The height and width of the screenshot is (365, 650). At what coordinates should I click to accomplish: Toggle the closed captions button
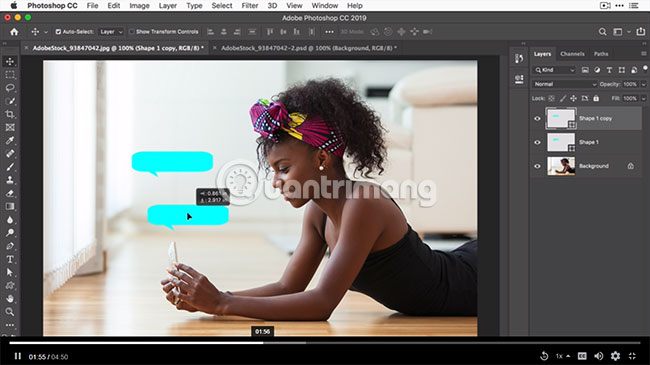pos(582,356)
